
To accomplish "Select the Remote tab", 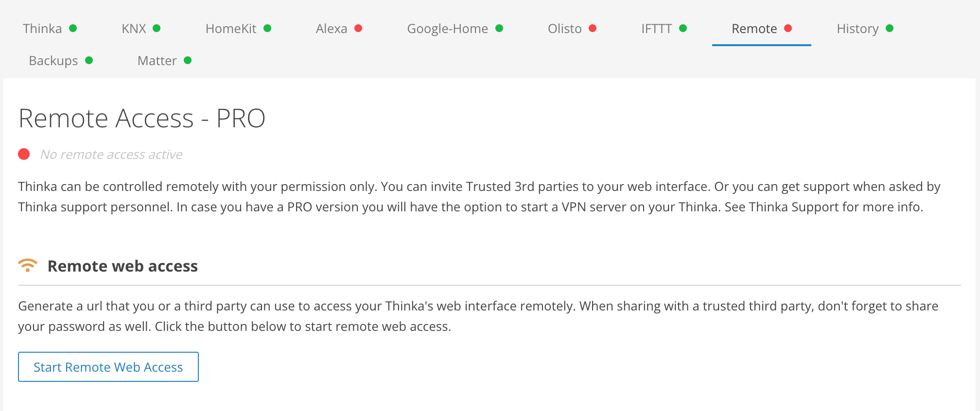I will (754, 29).
